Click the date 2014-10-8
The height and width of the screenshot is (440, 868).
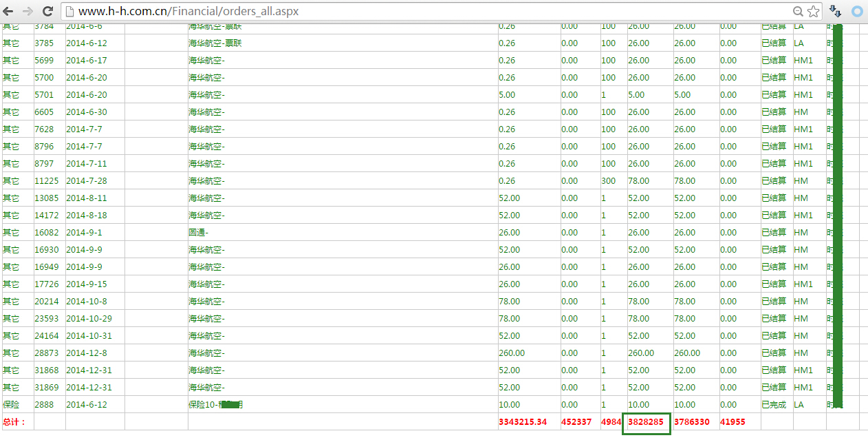pyautogui.click(x=87, y=301)
